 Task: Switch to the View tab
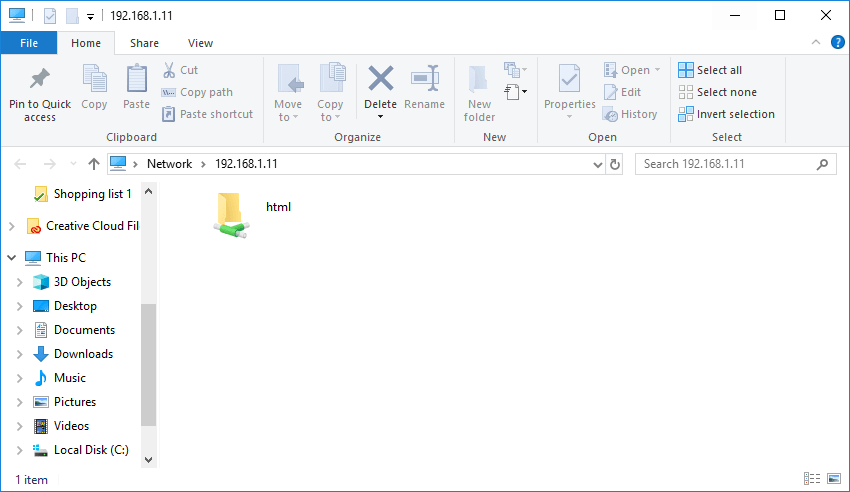tap(200, 43)
